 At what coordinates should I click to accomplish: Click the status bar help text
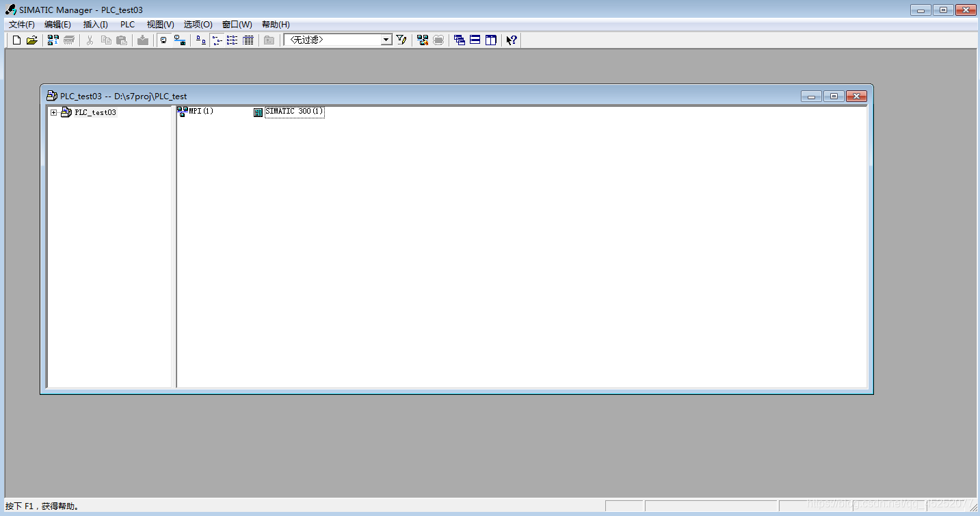coord(43,506)
